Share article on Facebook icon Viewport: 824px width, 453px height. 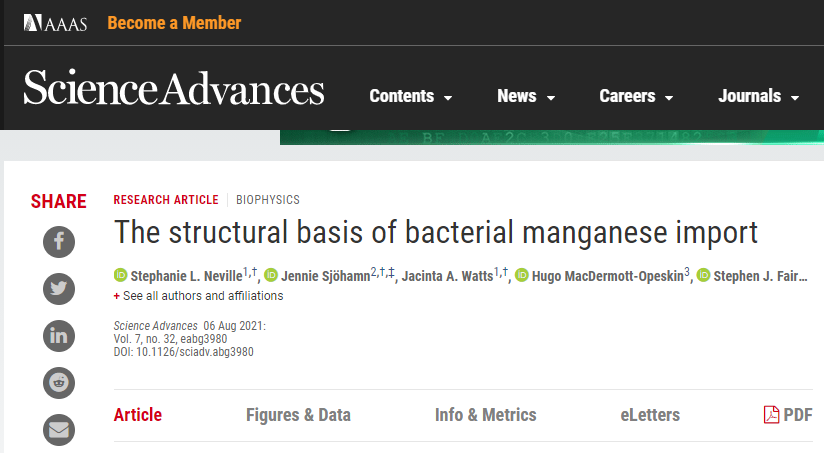[x=59, y=241]
